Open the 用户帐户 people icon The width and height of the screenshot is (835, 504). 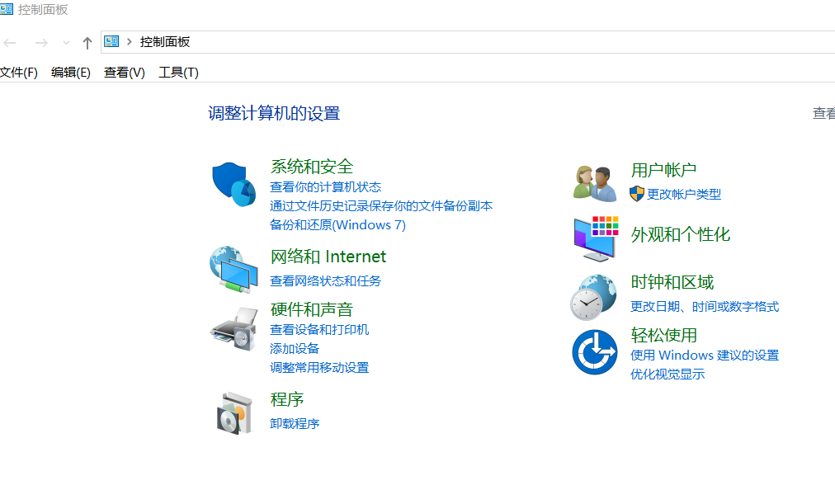(x=595, y=183)
